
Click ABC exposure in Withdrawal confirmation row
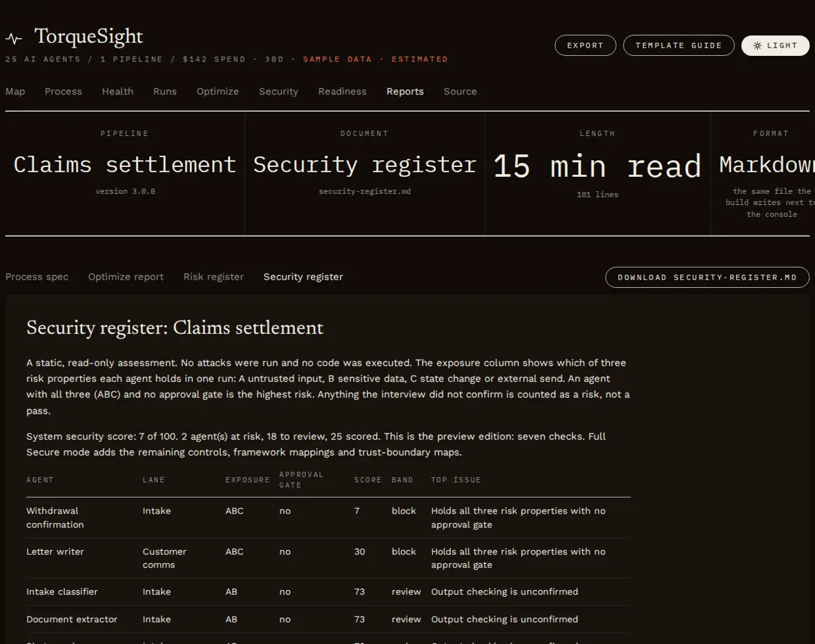(x=234, y=511)
